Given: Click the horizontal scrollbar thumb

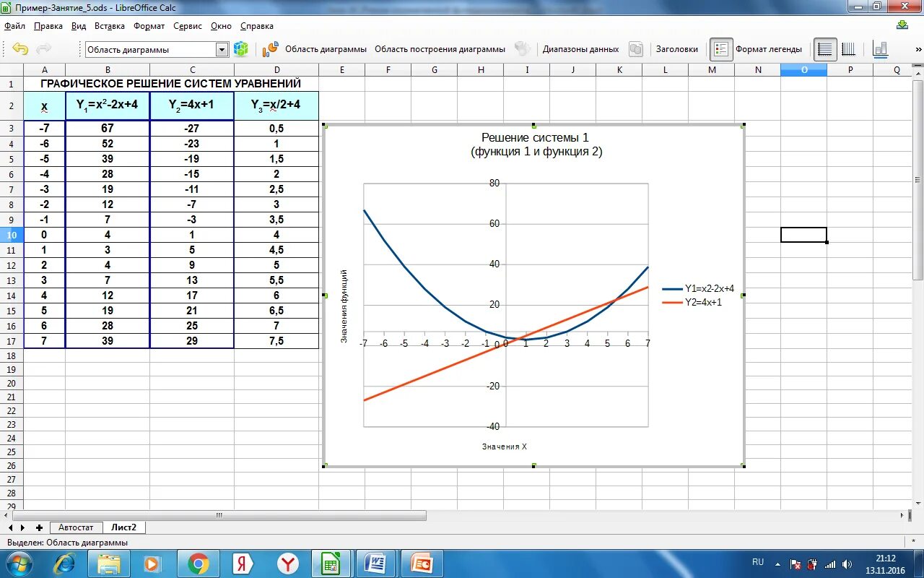Looking at the screenshot, I should (x=219, y=516).
